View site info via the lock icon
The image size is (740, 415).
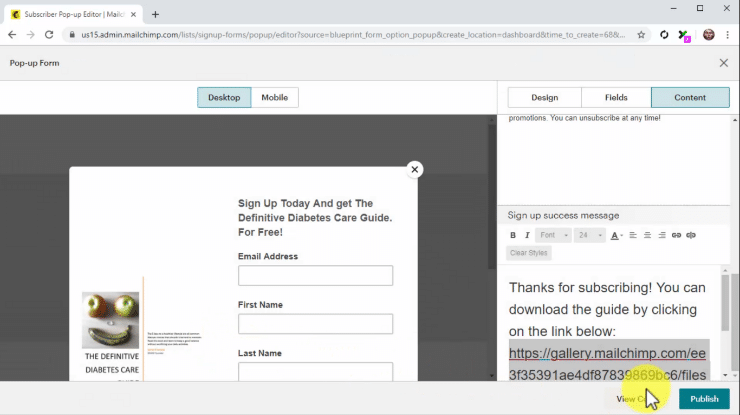(72, 34)
